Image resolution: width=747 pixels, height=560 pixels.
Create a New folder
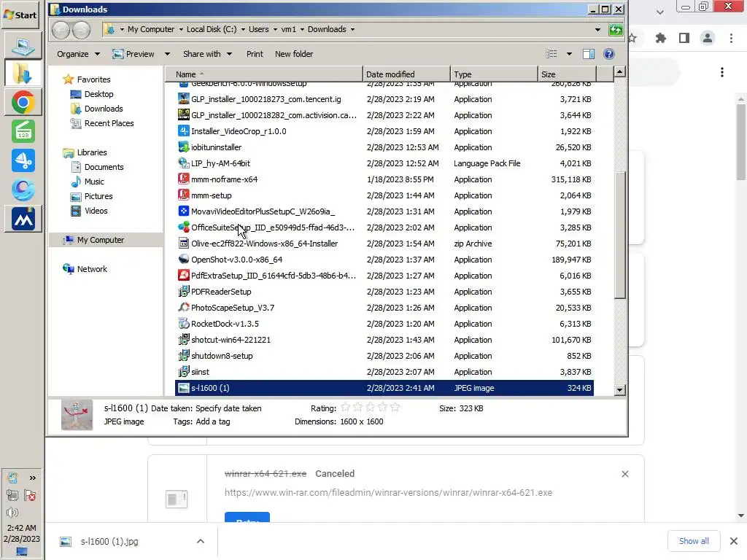coord(294,54)
